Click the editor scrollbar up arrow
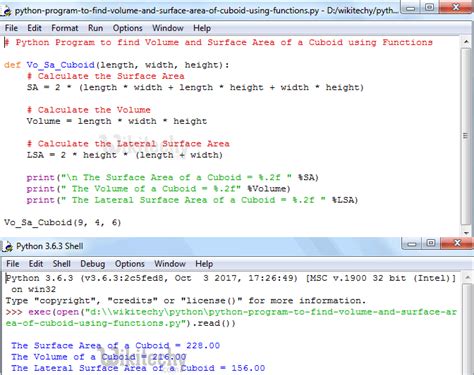Screen dimensions: 474x375 (466, 42)
